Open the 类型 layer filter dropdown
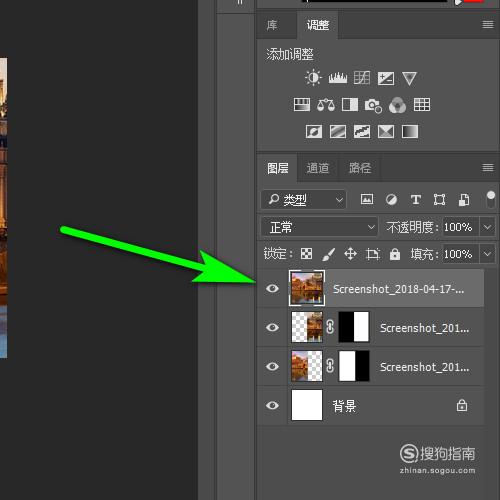The width and height of the screenshot is (500, 500). 303,200
